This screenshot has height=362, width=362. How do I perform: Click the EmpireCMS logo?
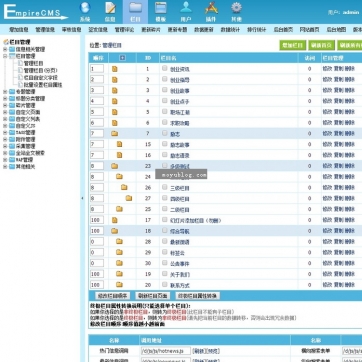coord(35,12)
